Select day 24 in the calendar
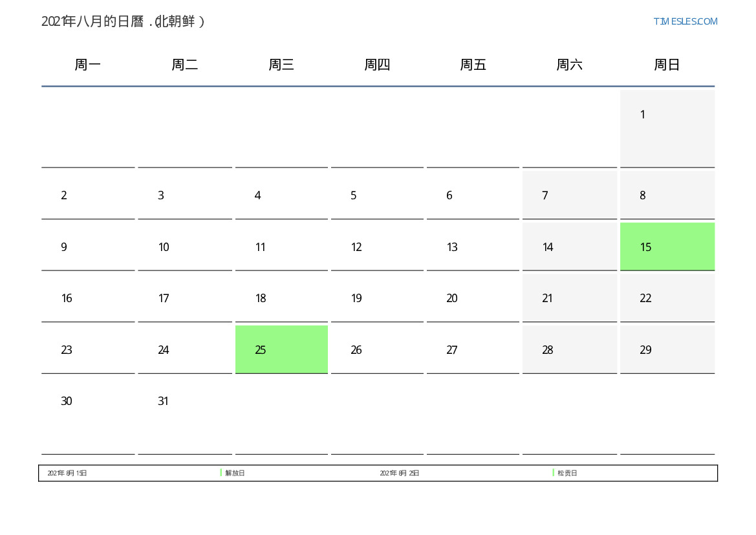The height and width of the screenshot is (535, 756). [185, 349]
